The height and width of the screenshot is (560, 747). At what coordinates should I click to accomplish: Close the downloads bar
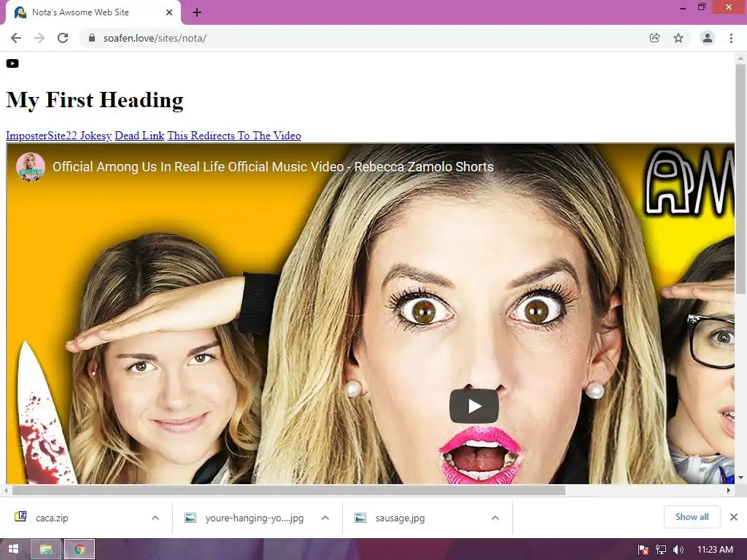(x=734, y=517)
